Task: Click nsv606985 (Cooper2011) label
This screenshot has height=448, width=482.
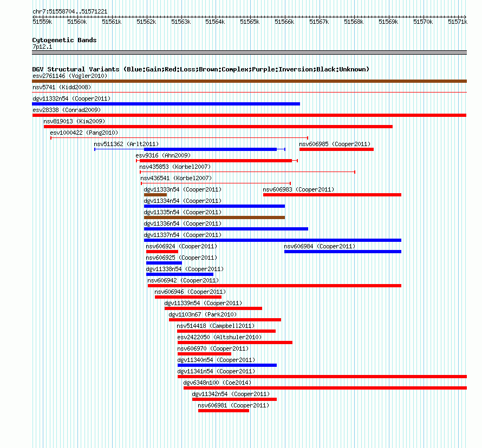Action: click(x=335, y=144)
